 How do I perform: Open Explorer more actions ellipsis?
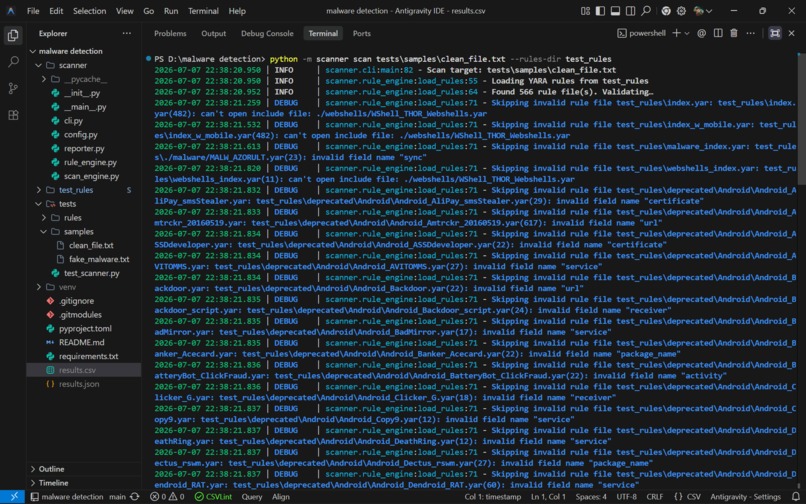127,33
